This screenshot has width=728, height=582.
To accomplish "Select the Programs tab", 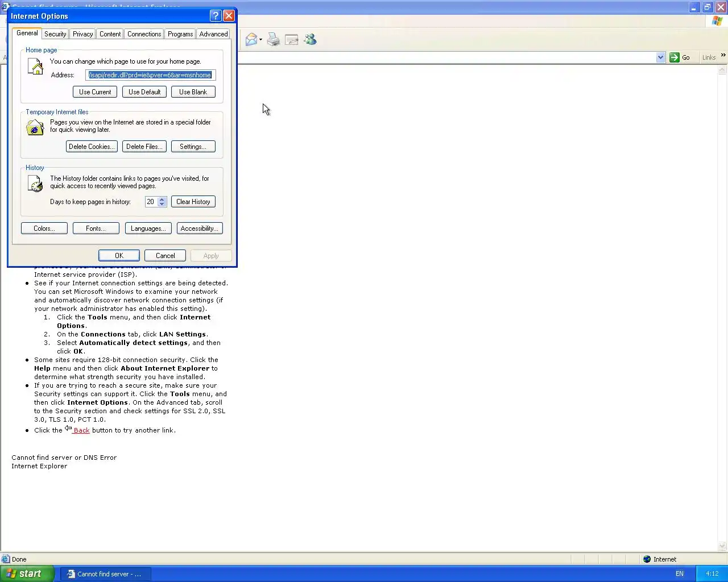I will click(x=180, y=34).
